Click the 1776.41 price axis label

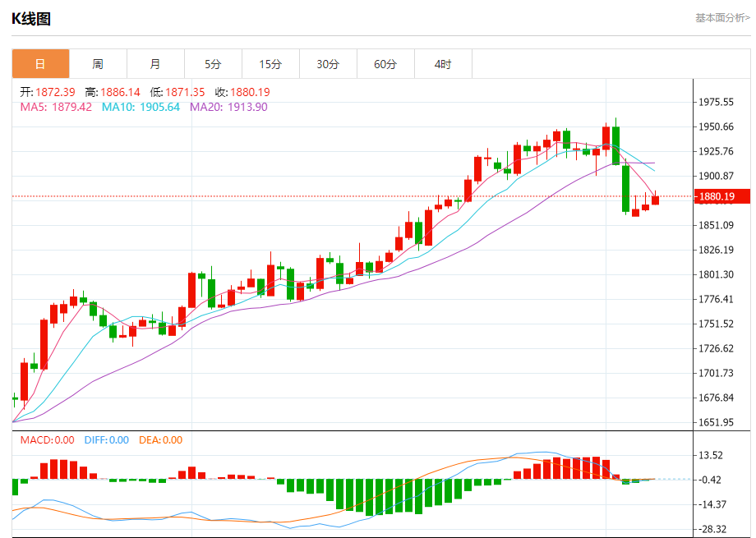point(717,299)
